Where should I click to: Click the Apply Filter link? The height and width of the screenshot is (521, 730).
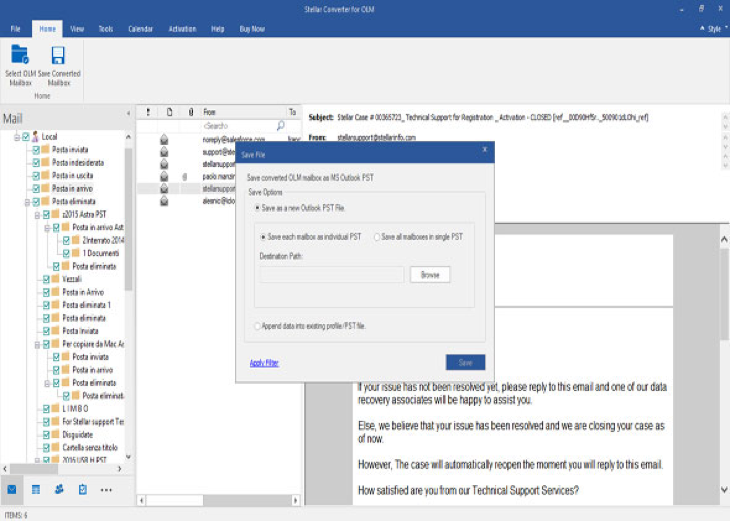(264, 363)
